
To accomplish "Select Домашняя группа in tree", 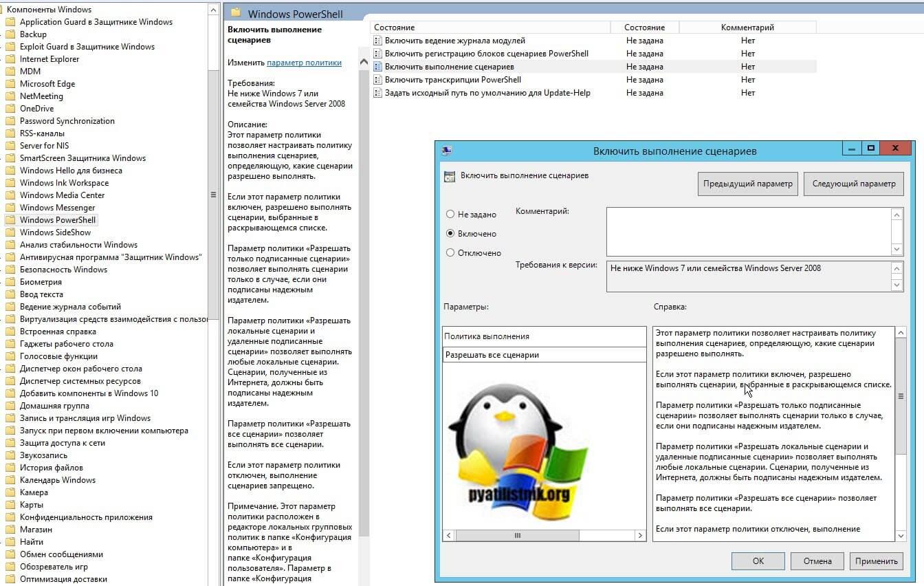I will pos(55,406).
